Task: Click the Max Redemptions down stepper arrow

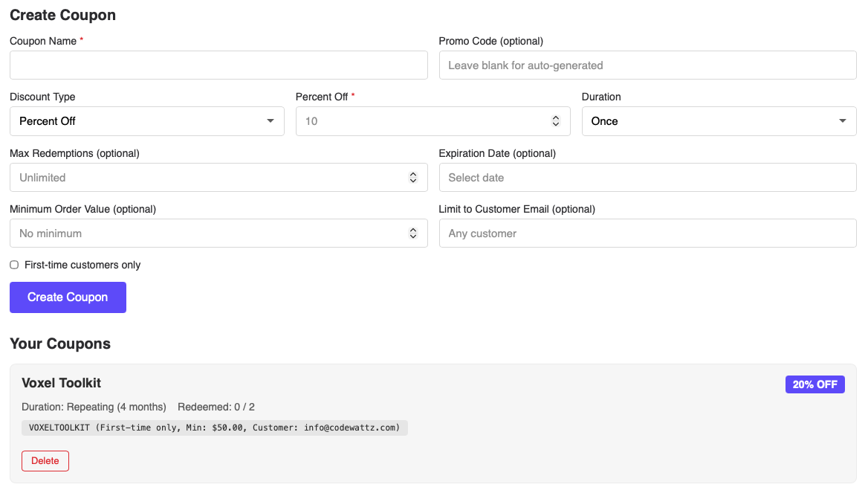Action: point(413,181)
